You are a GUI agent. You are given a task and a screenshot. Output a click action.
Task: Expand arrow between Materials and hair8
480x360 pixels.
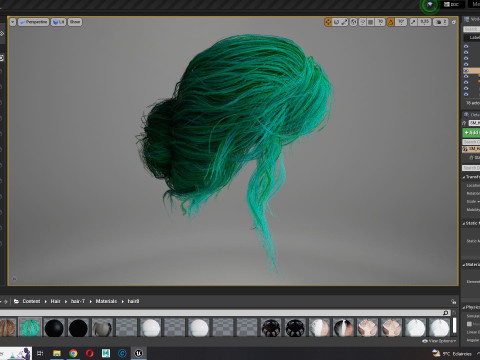[x=122, y=301]
